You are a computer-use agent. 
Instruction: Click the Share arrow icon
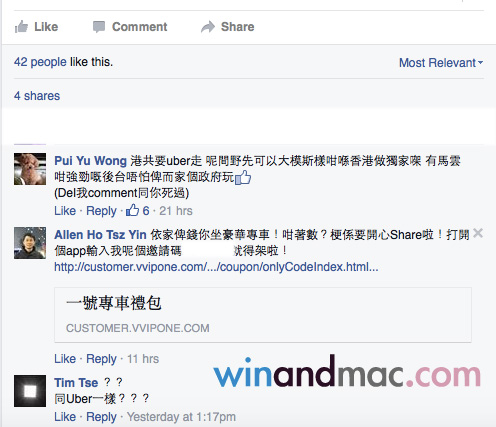208,27
